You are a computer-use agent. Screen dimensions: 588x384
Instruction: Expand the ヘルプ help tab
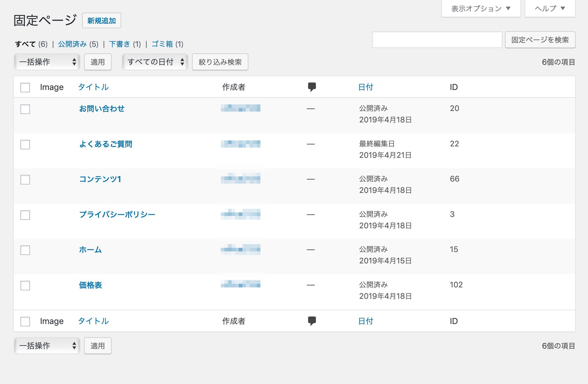pyautogui.click(x=550, y=9)
